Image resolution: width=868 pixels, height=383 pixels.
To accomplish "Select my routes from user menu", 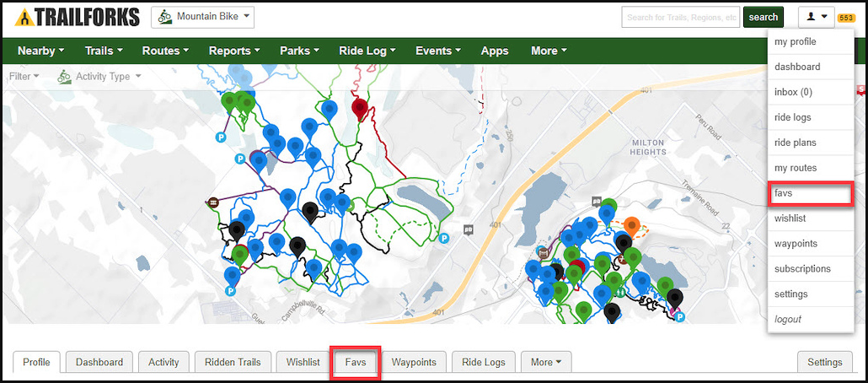I will (811, 168).
